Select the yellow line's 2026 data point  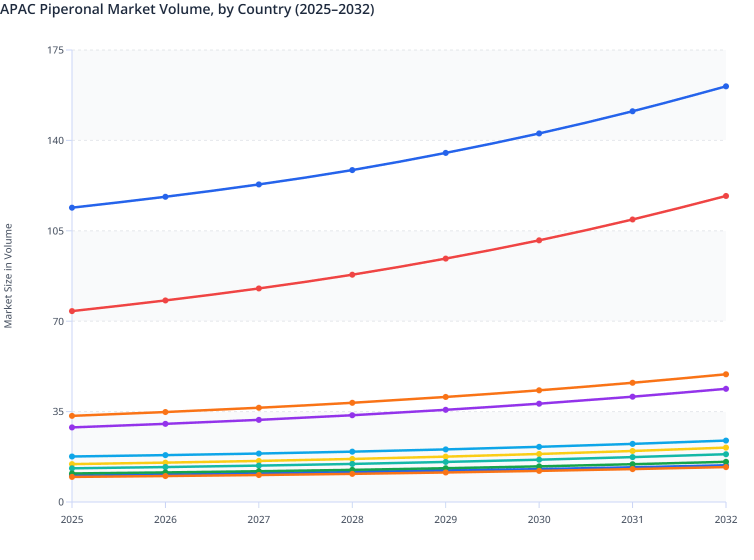click(165, 461)
